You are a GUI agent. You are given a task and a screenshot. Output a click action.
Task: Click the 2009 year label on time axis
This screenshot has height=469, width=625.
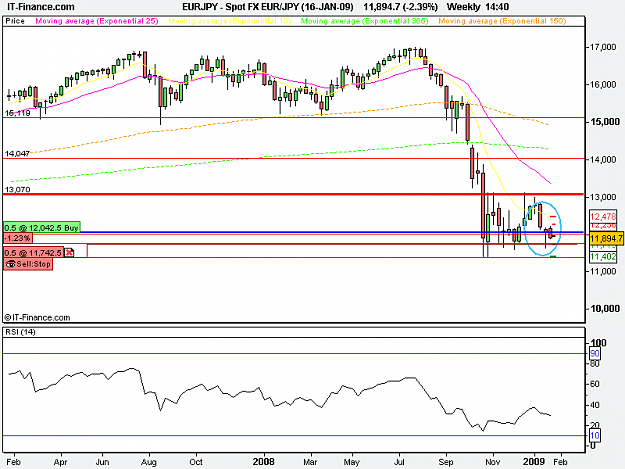(x=534, y=462)
